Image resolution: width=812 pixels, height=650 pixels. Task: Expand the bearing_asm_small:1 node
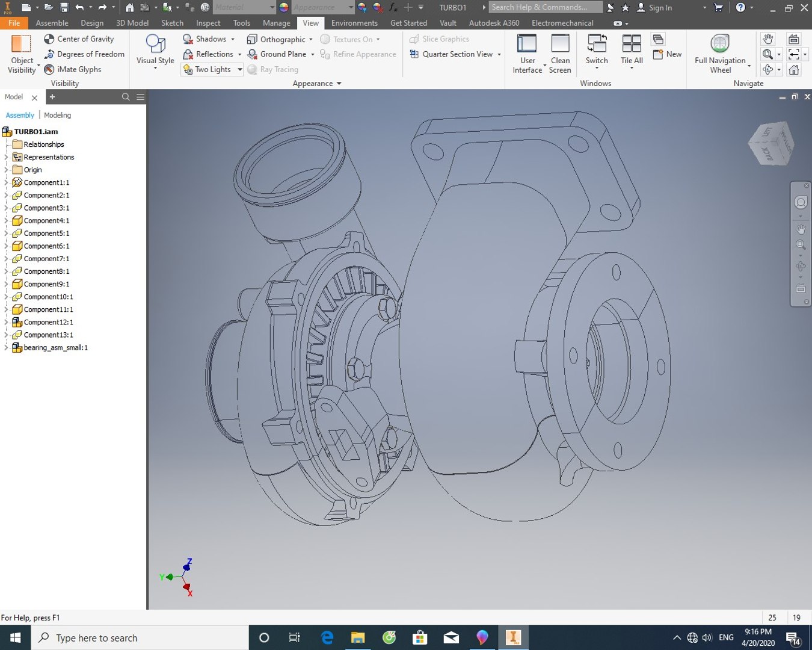[6, 347]
